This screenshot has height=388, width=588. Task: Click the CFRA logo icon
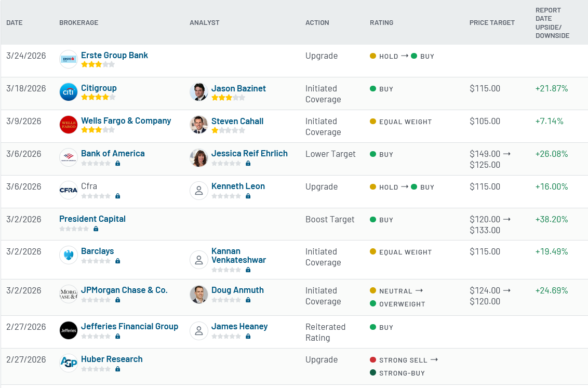[69, 190]
